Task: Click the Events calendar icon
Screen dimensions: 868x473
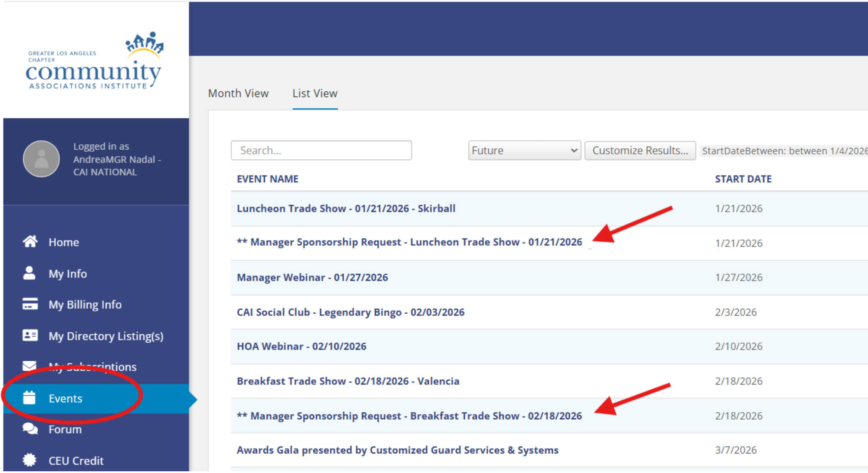Action: 29,398
